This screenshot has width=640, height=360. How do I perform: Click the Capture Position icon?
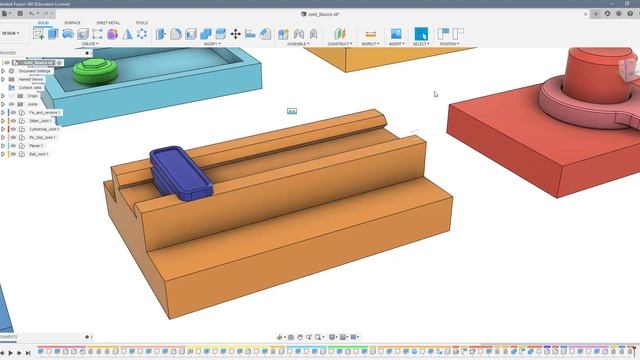click(443, 34)
